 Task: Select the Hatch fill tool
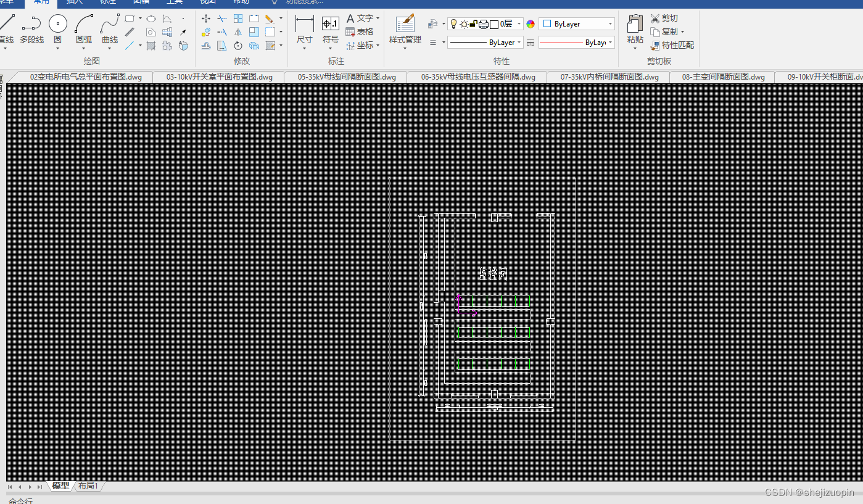coord(151,46)
